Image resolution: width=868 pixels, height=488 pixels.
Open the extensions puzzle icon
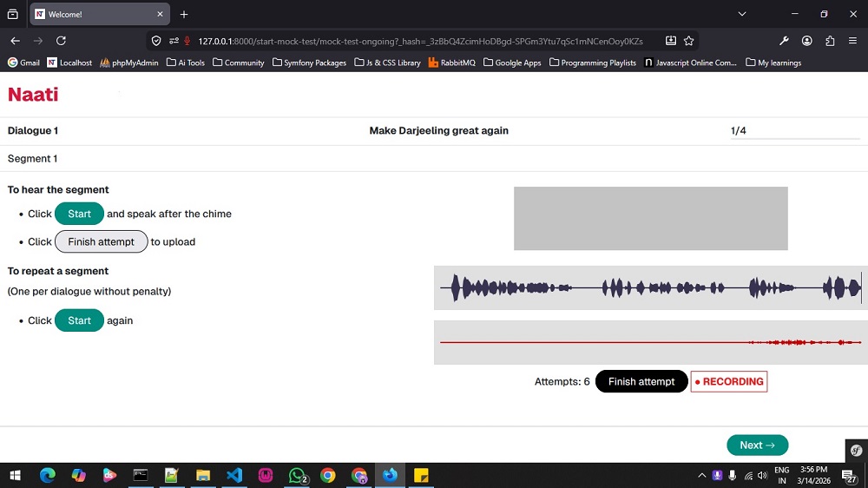[830, 41]
